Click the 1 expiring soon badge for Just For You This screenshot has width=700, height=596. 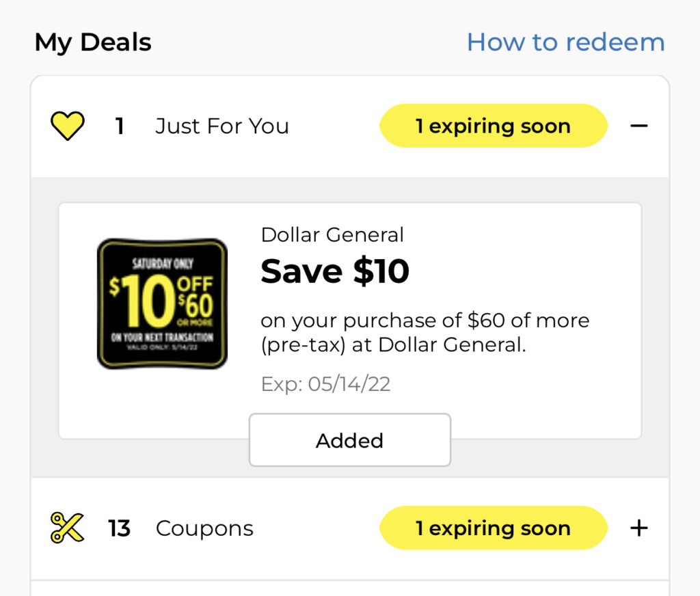493,125
